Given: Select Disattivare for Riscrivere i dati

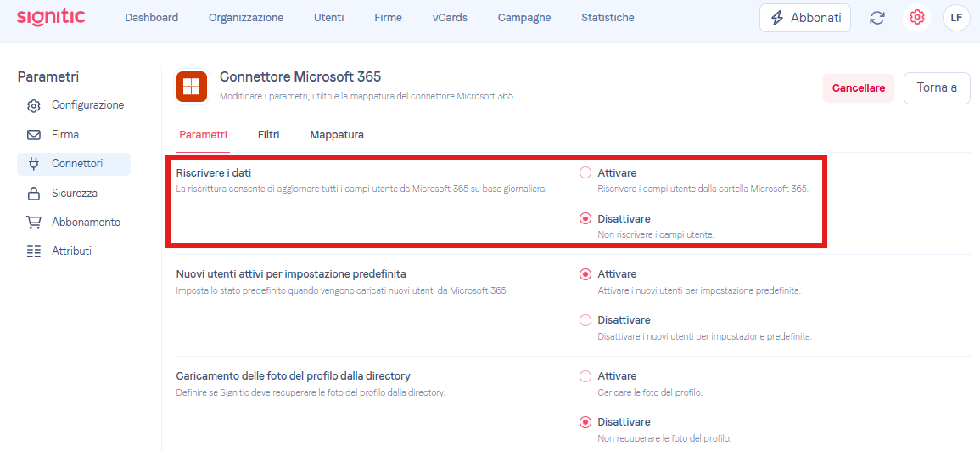Looking at the screenshot, I should [x=585, y=219].
